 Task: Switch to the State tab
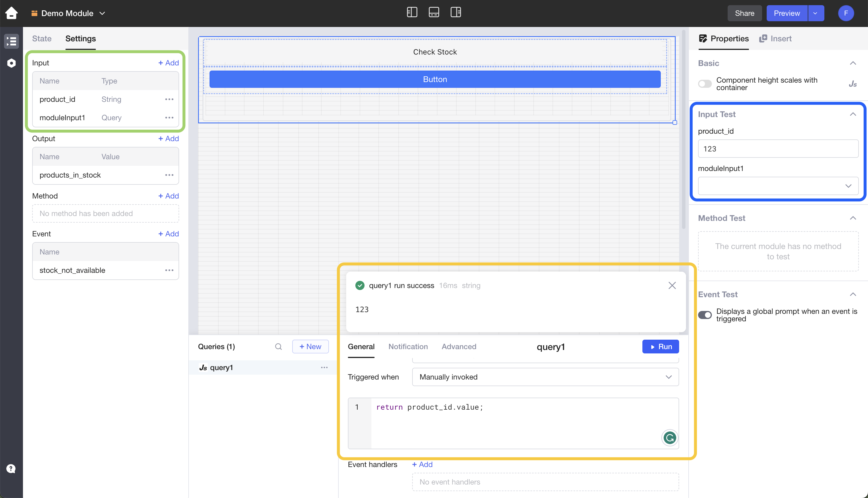tap(42, 38)
